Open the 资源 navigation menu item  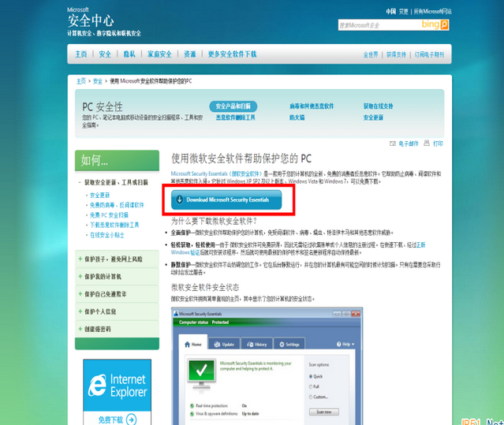(x=189, y=54)
